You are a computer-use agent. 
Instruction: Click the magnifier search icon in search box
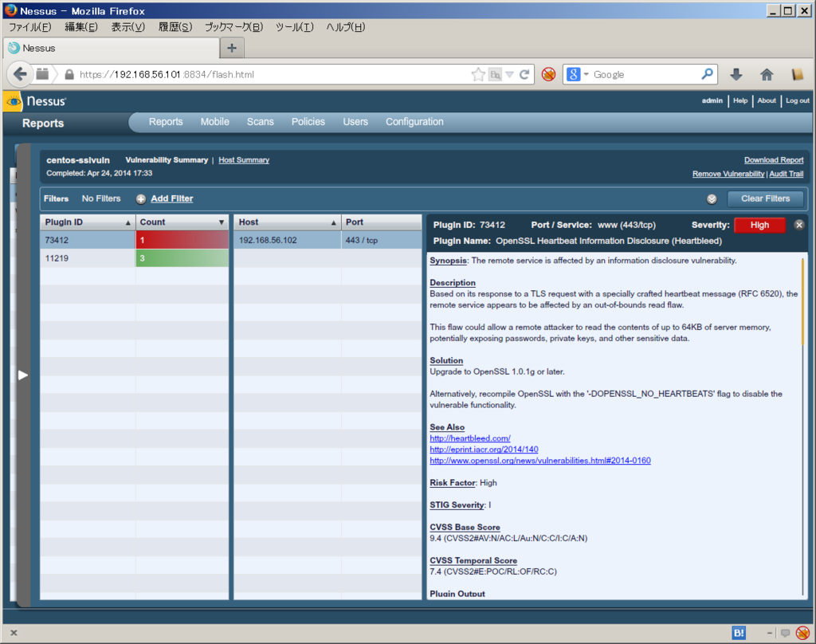(x=707, y=74)
